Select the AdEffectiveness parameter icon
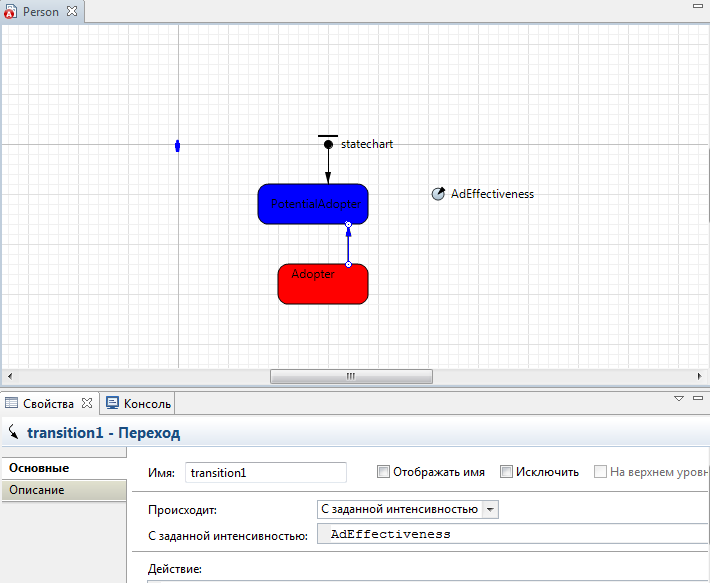Viewport: 710px width, 583px height. [x=438, y=194]
